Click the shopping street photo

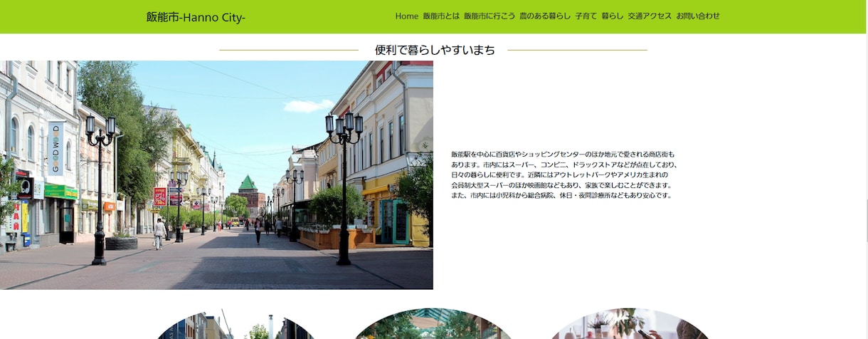(216, 175)
